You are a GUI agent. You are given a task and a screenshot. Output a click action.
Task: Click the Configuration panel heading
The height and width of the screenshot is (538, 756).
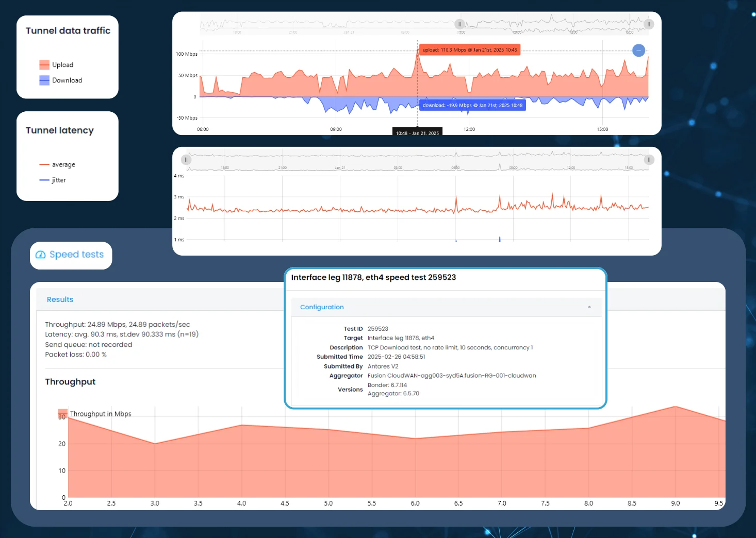click(x=322, y=307)
